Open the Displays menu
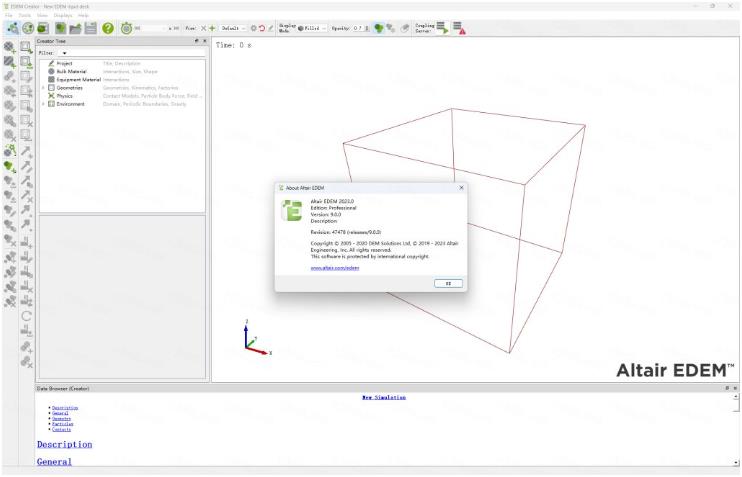 pos(63,16)
